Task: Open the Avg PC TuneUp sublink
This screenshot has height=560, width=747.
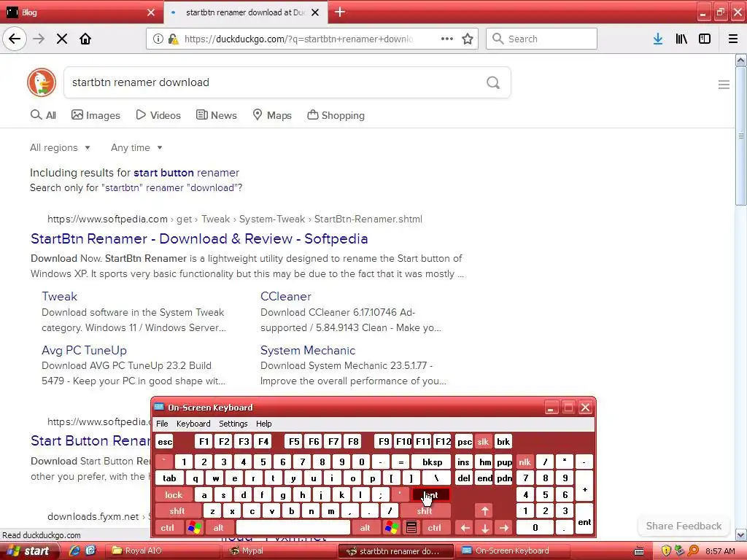Action: coord(85,350)
